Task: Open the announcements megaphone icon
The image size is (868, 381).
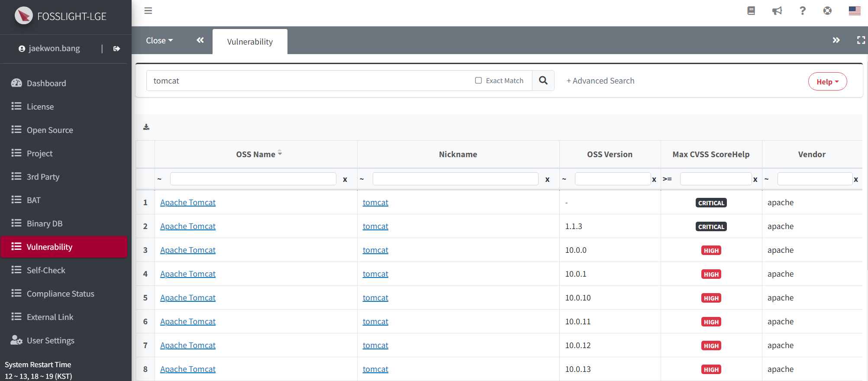Action: pyautogui.click(x=777, y=11)
